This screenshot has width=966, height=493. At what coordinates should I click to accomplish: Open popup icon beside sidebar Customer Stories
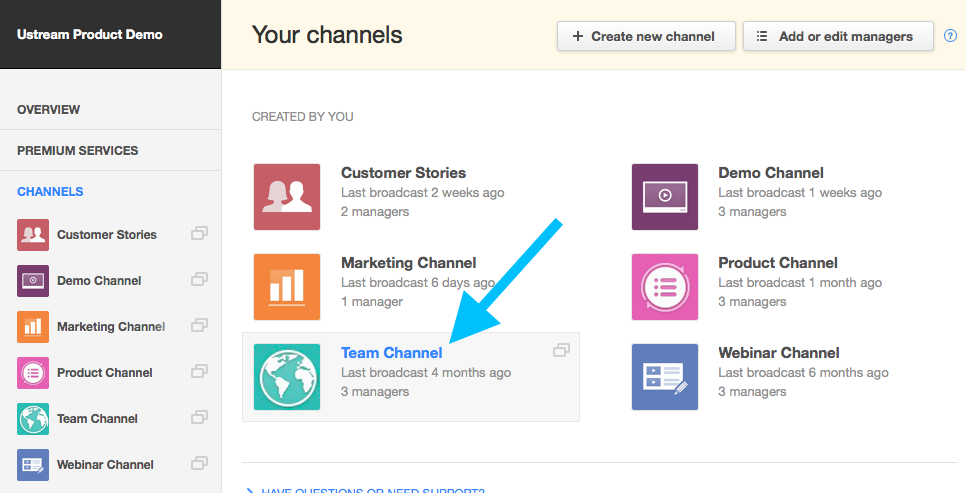(x=199, y=233)
